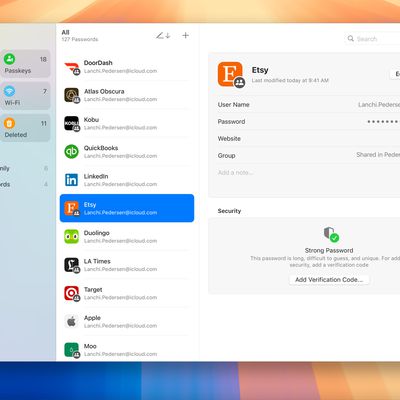
Task: Click the Etsy title in details
Action: [x=260, y=70]
